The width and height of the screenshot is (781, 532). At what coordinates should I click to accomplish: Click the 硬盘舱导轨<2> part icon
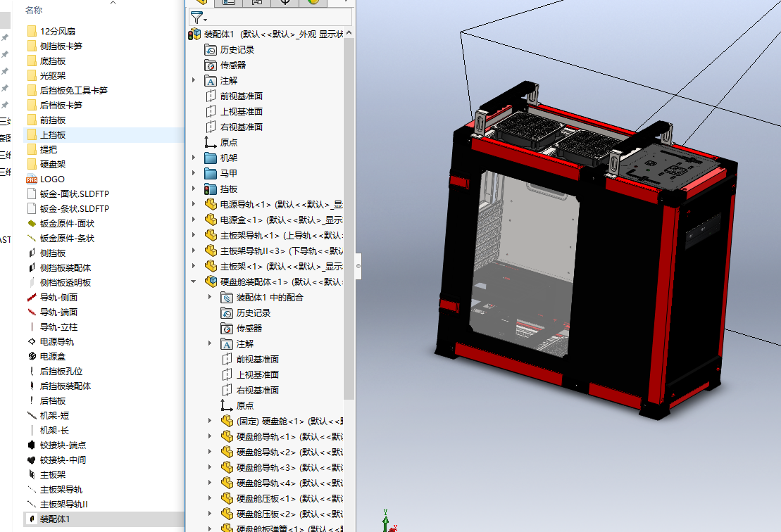click(227, 452)
